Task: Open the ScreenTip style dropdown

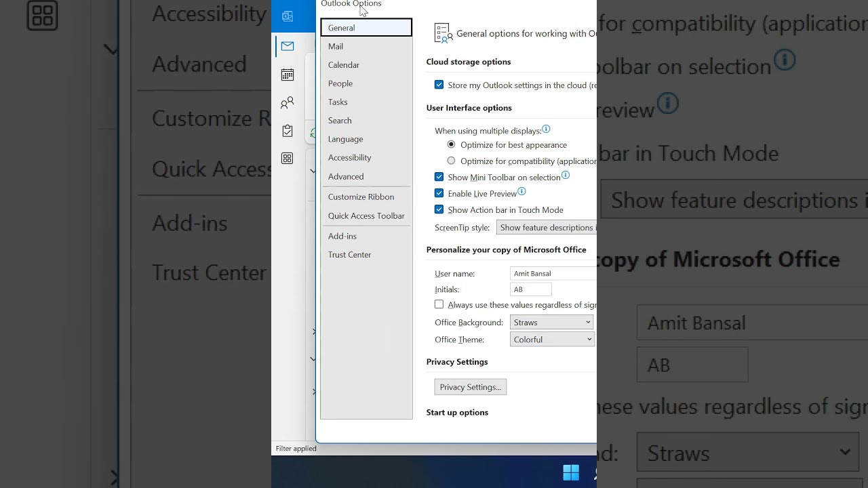Action: 547,228
